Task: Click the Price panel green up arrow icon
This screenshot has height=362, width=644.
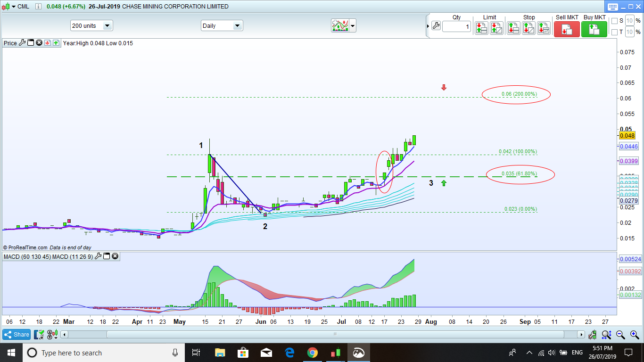Action: point(56,43)
